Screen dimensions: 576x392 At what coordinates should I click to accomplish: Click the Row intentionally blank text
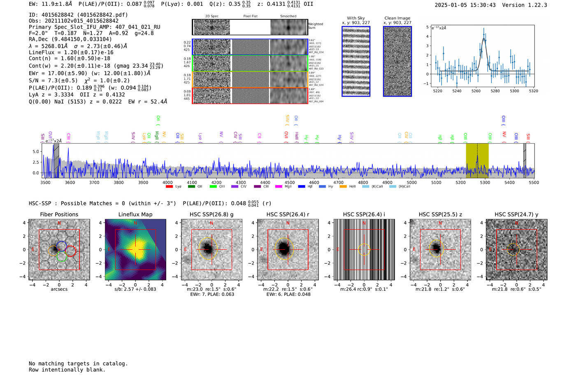click(67, 370)
